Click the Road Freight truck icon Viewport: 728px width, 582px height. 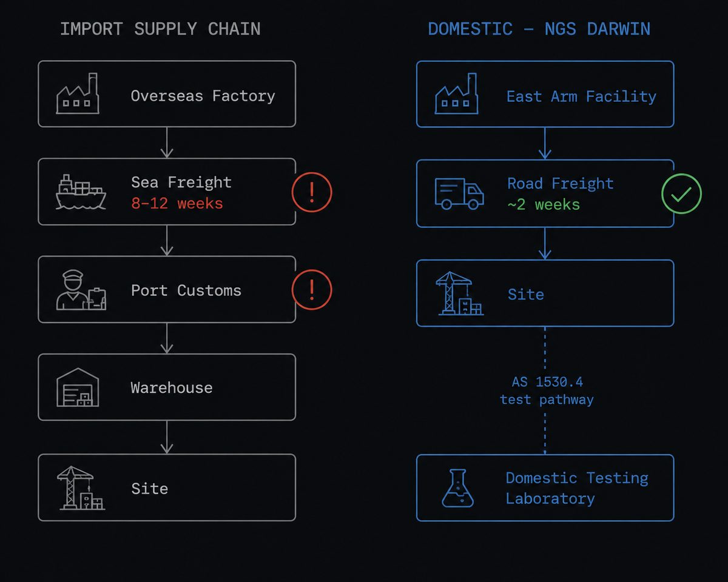(459, 193)
